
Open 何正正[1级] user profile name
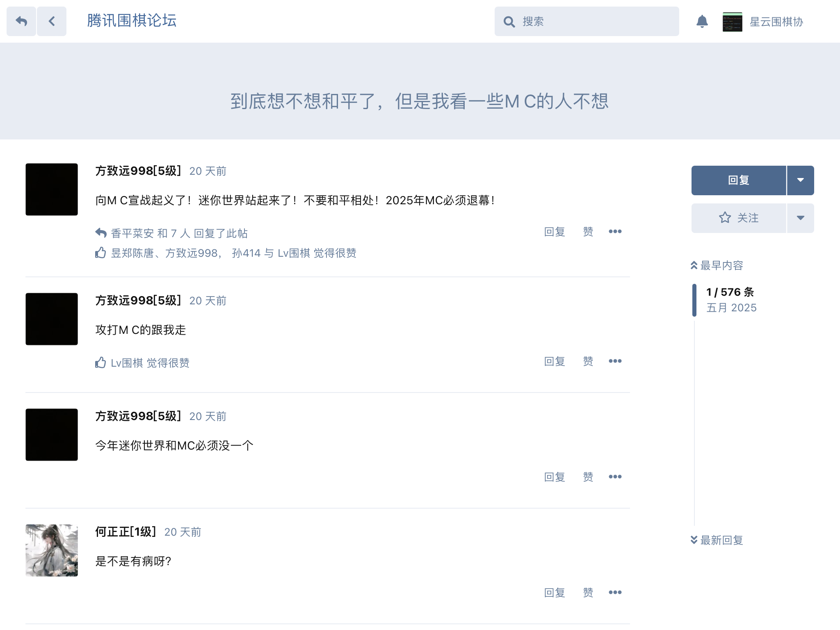coord(126,532)
